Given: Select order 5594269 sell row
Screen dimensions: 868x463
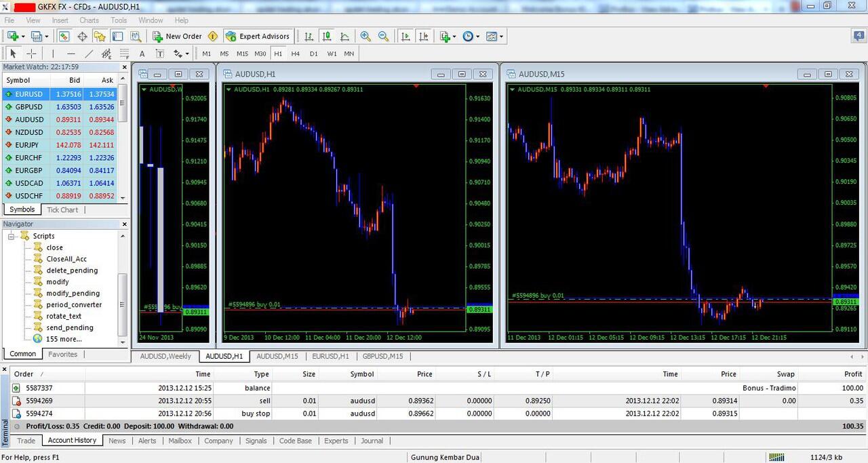Looking at the screenshot, I should (x=438, y=401).
